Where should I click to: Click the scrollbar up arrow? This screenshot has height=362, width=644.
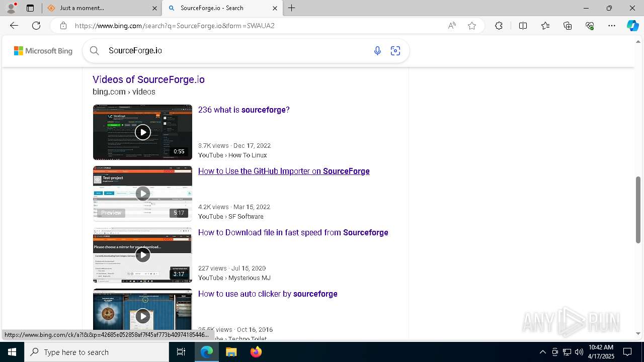point(638,41)
